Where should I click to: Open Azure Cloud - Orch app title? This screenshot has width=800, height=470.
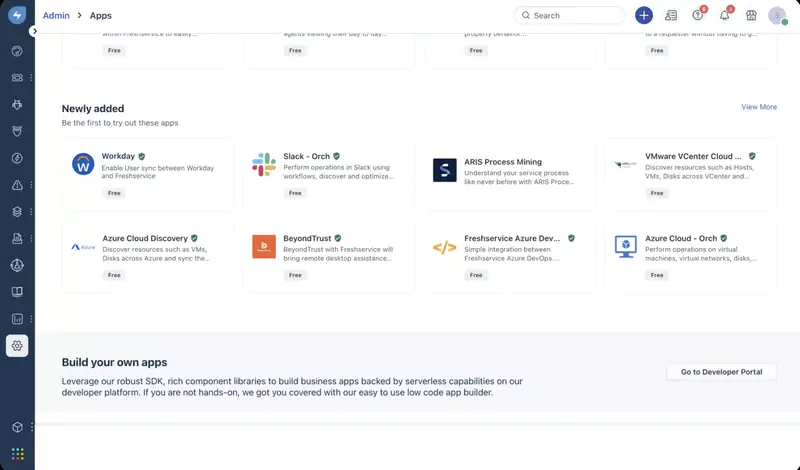click(x=681, y=238)
